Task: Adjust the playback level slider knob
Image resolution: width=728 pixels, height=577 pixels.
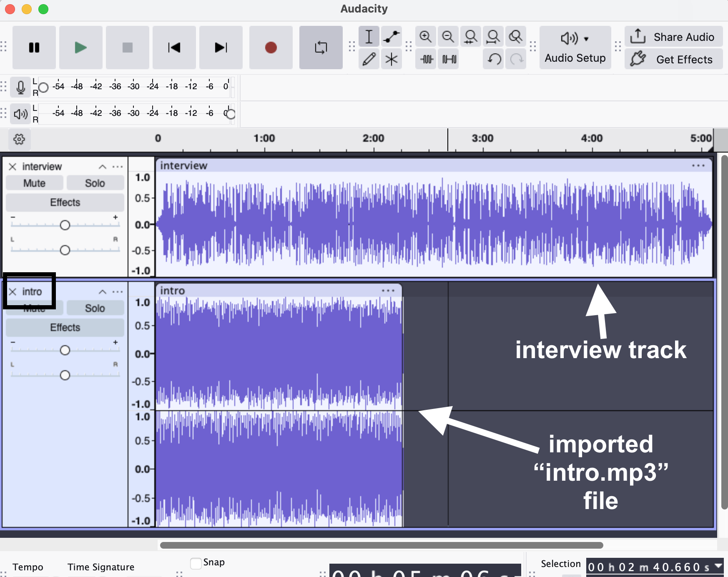Action: (231, 114)
